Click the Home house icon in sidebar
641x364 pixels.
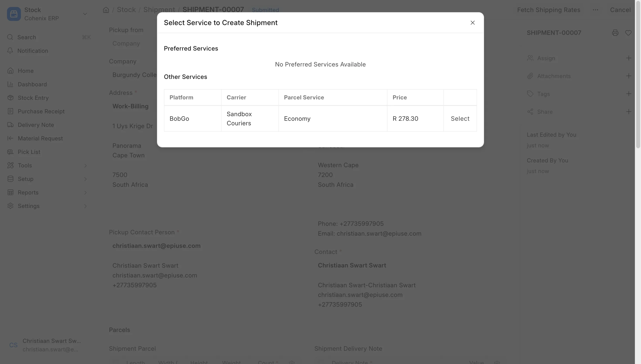tap(10, 71)
